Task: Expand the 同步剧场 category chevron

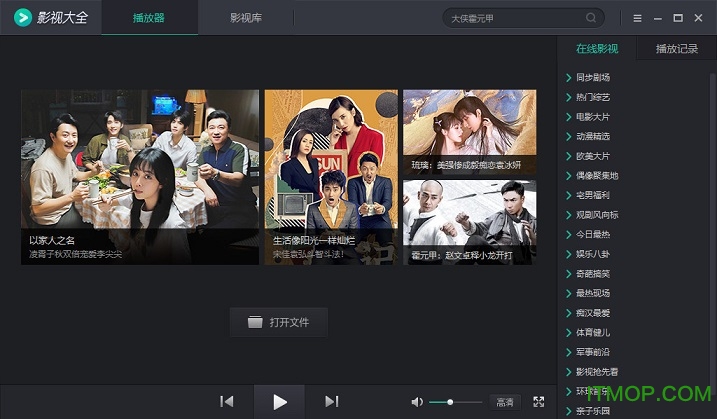Action: [568, 77]
